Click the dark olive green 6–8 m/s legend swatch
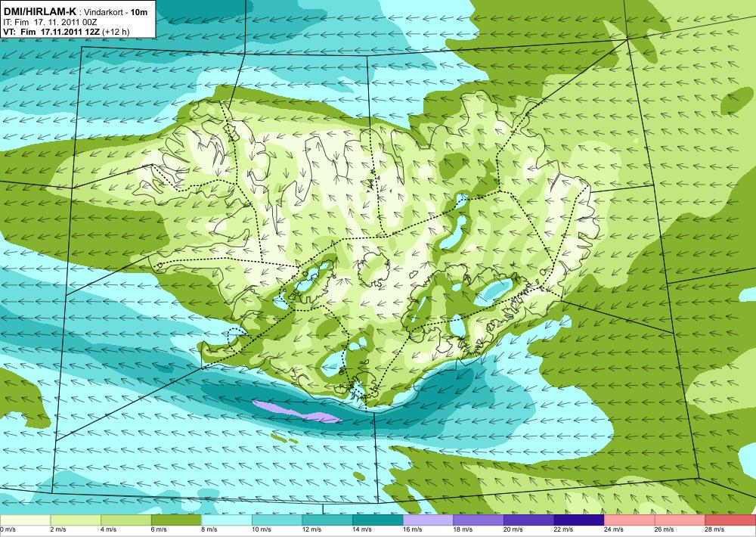This screenshot has width=756, height=537. click(x=176, y=520)
